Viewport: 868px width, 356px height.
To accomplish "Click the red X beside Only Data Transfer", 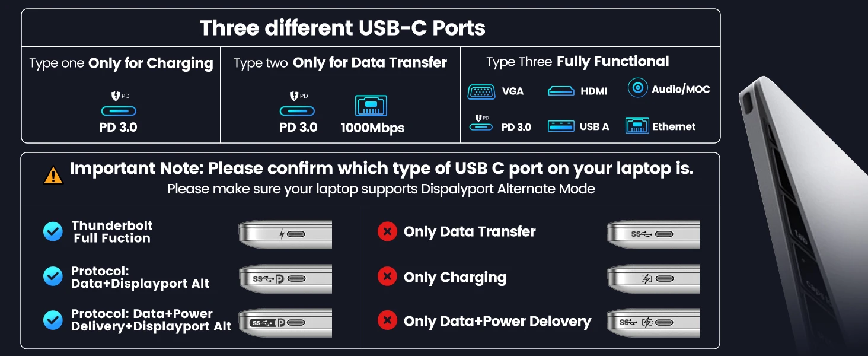I will pyautogui.click(x=387, y=231).
